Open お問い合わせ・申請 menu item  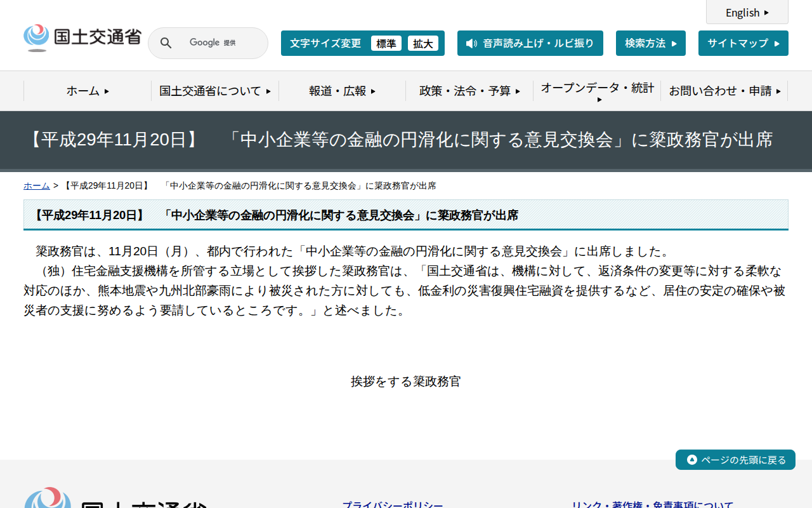tap(724, 91)
